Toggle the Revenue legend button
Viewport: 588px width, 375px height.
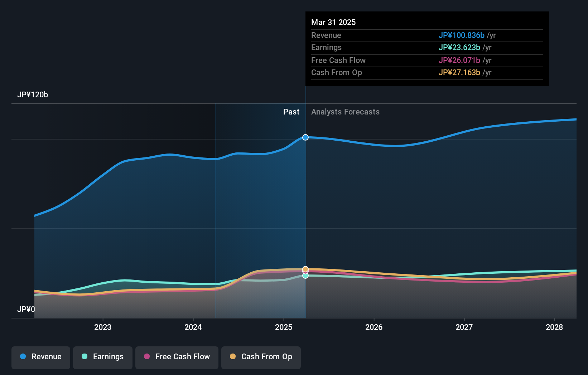pyautogui.click(x=41, y=357)
